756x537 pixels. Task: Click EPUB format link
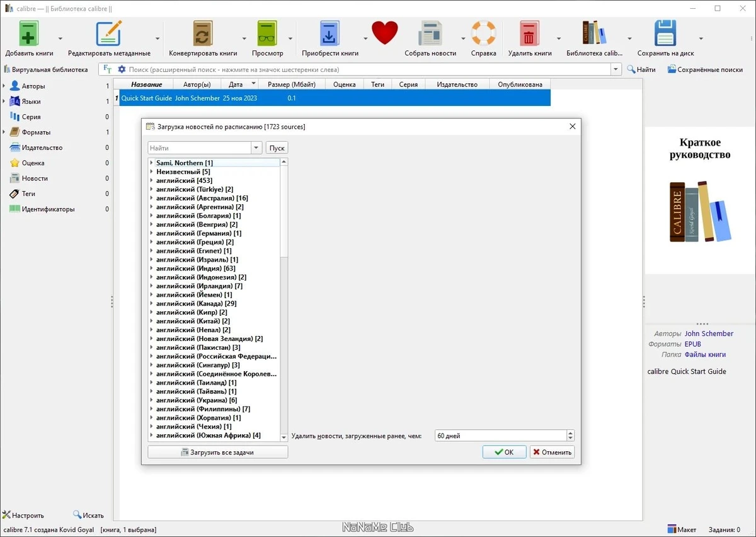(x=692, y=344)
